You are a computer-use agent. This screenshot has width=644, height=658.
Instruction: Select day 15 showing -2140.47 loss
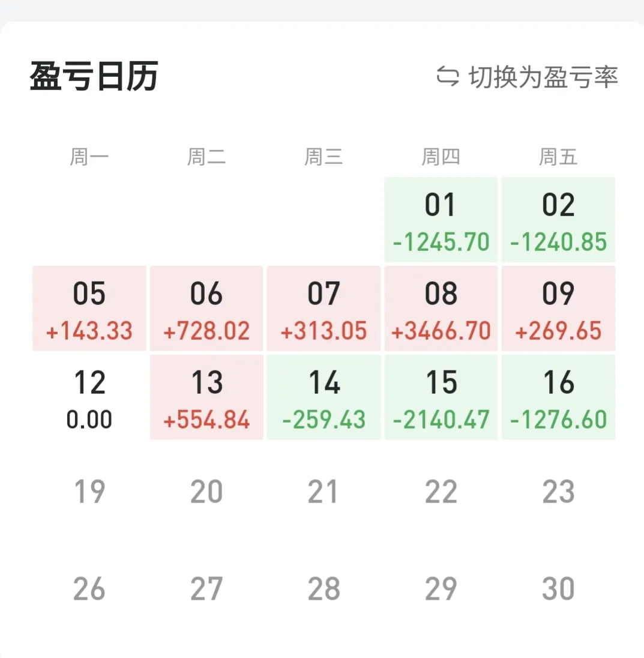[441, 397]
